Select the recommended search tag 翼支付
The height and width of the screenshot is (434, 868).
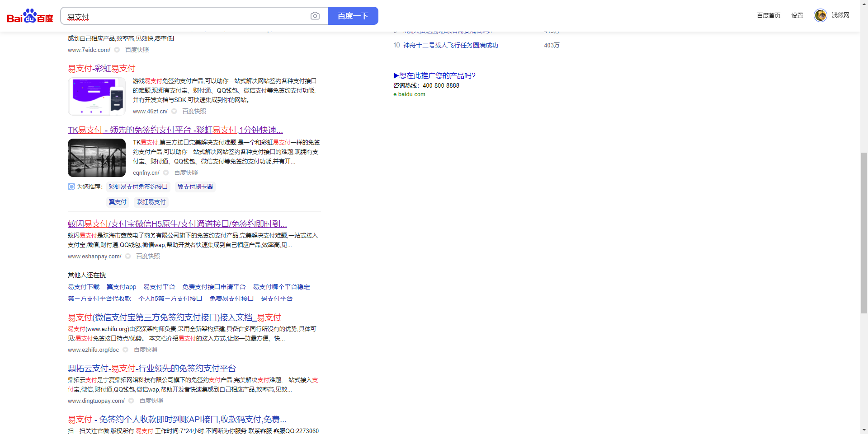(118, 202)
